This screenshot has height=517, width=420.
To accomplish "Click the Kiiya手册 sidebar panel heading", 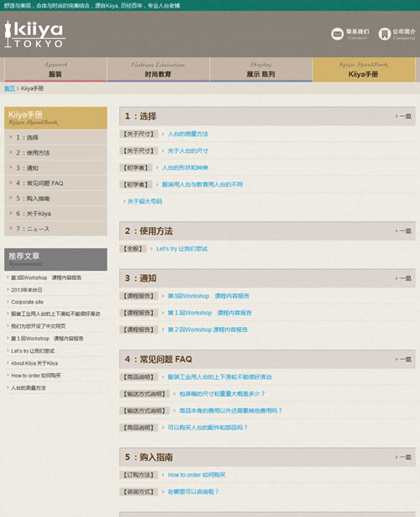I will pyautogui.click(x=55, y=118).
